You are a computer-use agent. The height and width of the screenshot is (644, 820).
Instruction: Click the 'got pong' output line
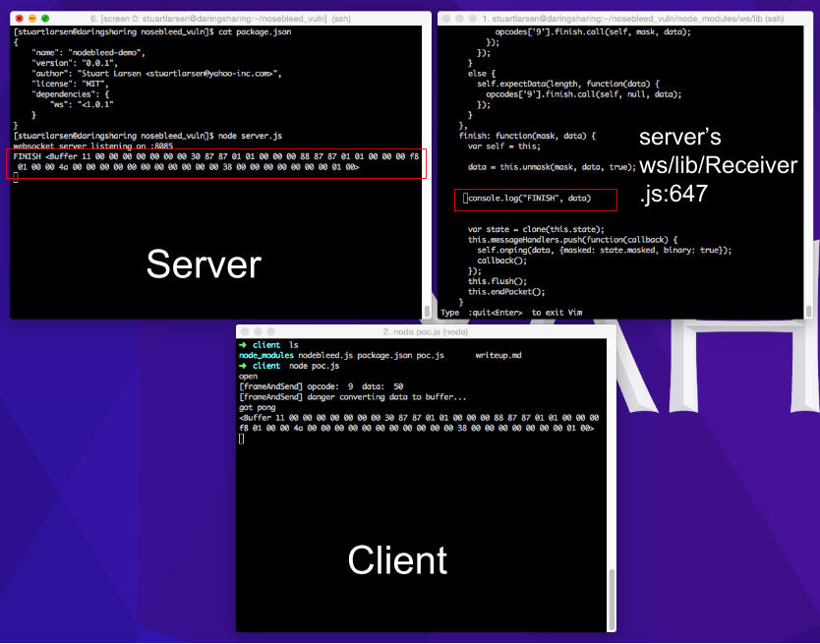(258, 407)
